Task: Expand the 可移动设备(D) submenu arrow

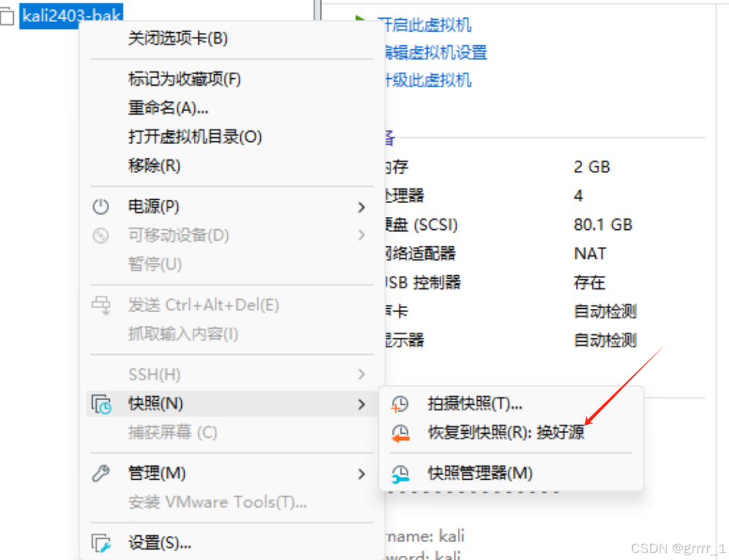Action: (x=362, y=235)
